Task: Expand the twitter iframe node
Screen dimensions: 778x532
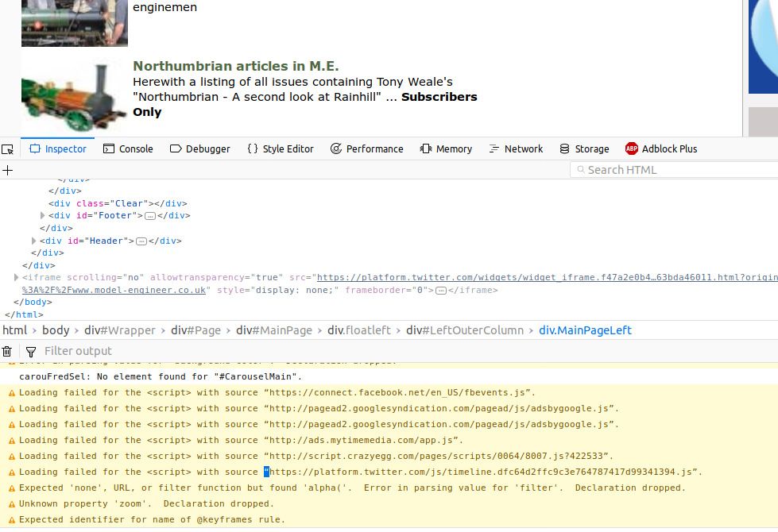Action: pyautogui.click(x=16, y=277)
